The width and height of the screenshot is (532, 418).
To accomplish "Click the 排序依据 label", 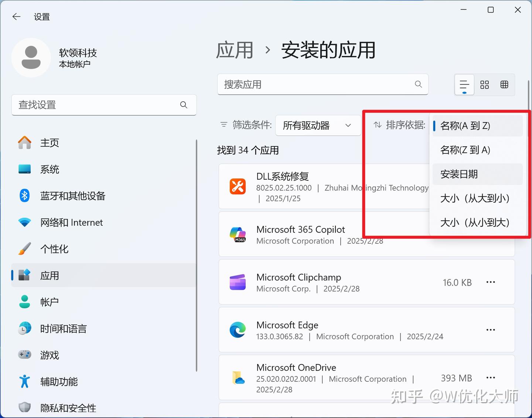I will tap(406, 125).
